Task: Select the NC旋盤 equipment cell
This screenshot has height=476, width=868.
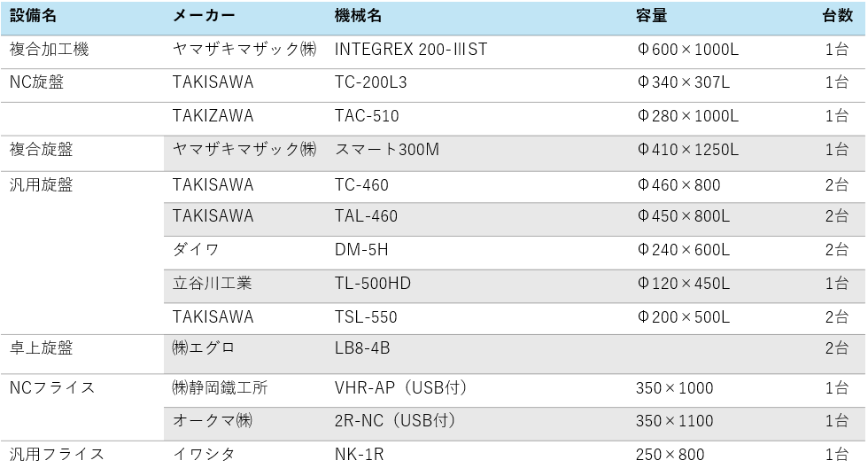Action: (x=36, y=82)
